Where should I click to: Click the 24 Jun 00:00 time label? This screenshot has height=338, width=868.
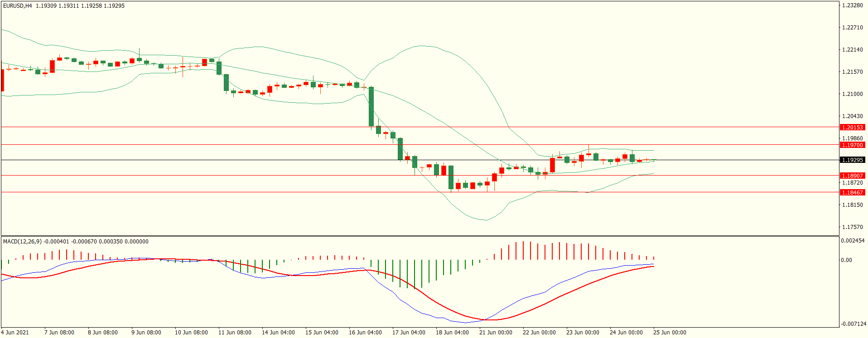pos(626,333)
